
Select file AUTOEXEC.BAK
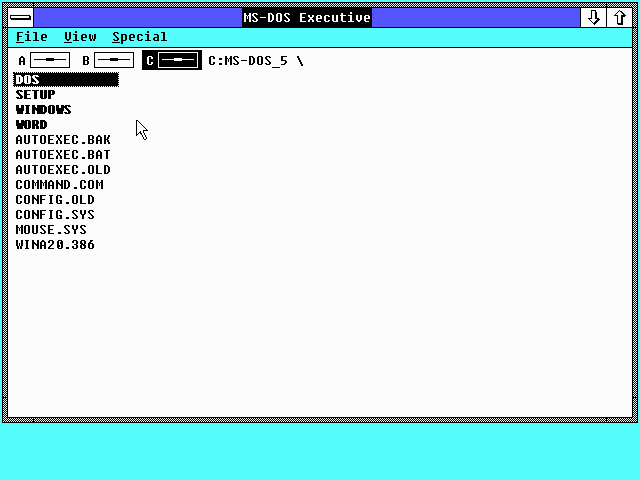tap(63, 140)
